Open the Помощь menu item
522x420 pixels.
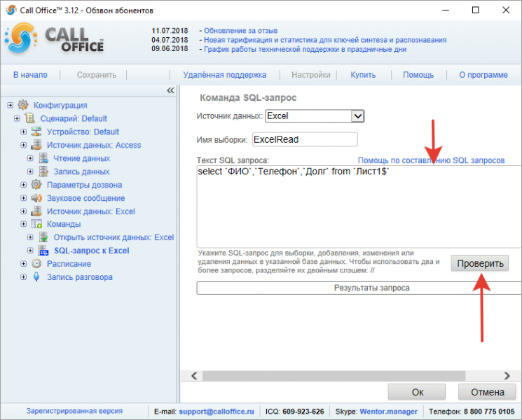418,75
